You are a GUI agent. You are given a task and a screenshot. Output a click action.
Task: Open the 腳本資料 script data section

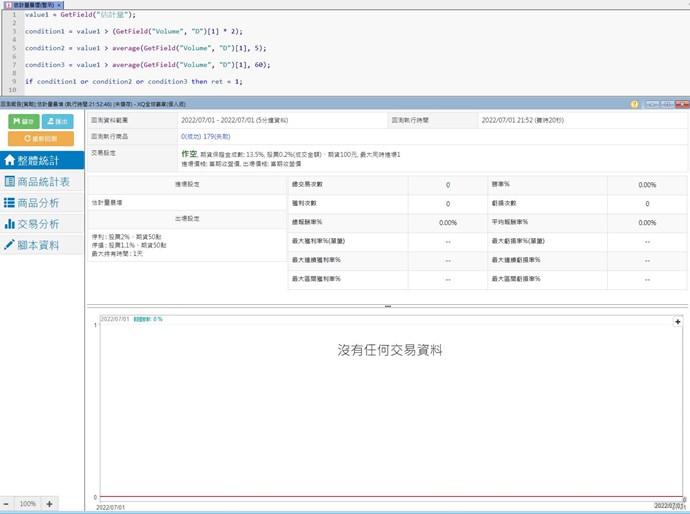click(x=42, y=245)
